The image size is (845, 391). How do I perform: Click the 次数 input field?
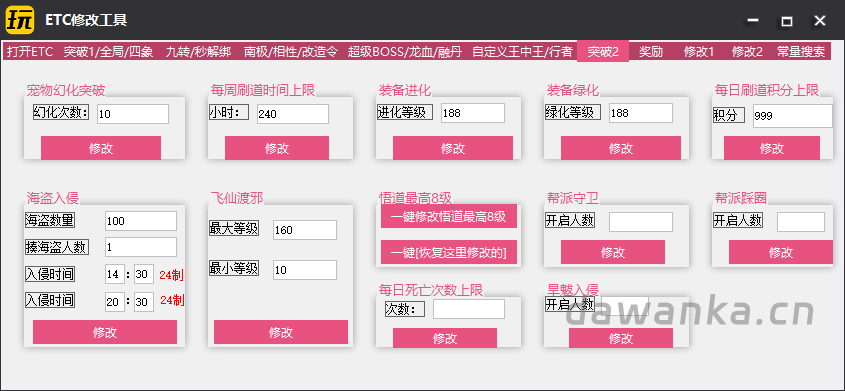(469, 309)
